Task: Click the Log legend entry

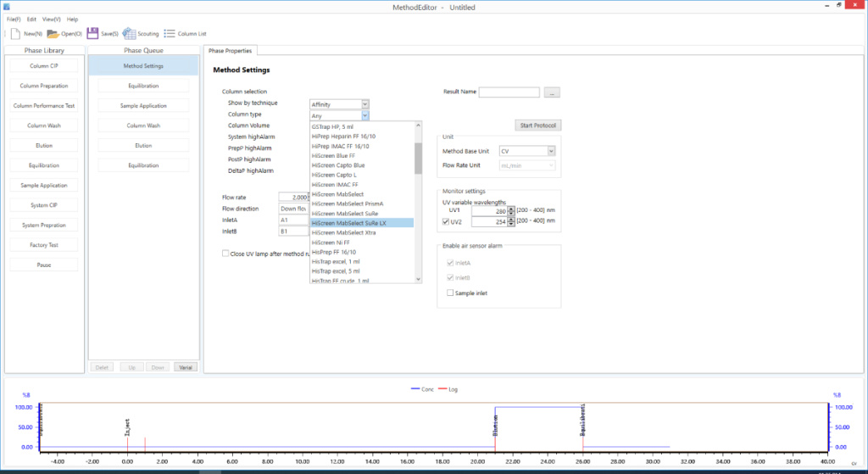Action: [x=448, y=389]
